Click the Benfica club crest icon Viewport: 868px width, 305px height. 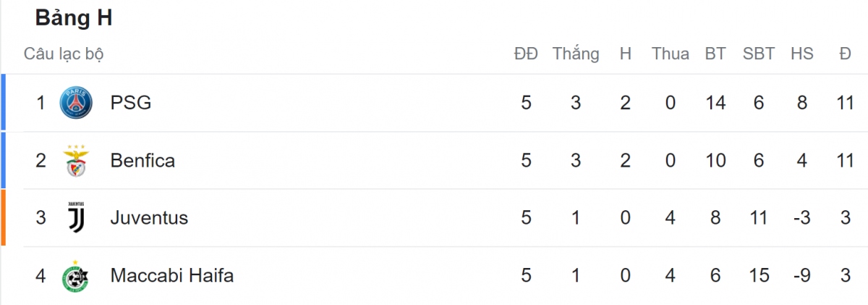(x=76, y=160)
